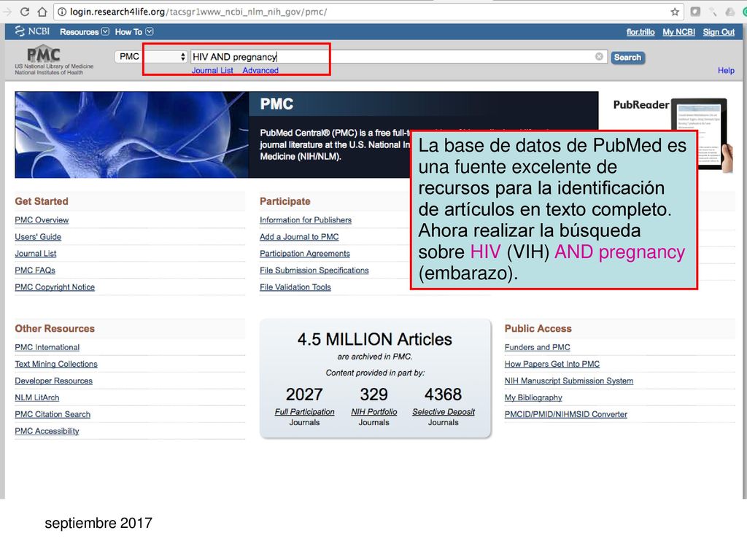
Task: Click the PubReader label text
Action: [641, 105]
